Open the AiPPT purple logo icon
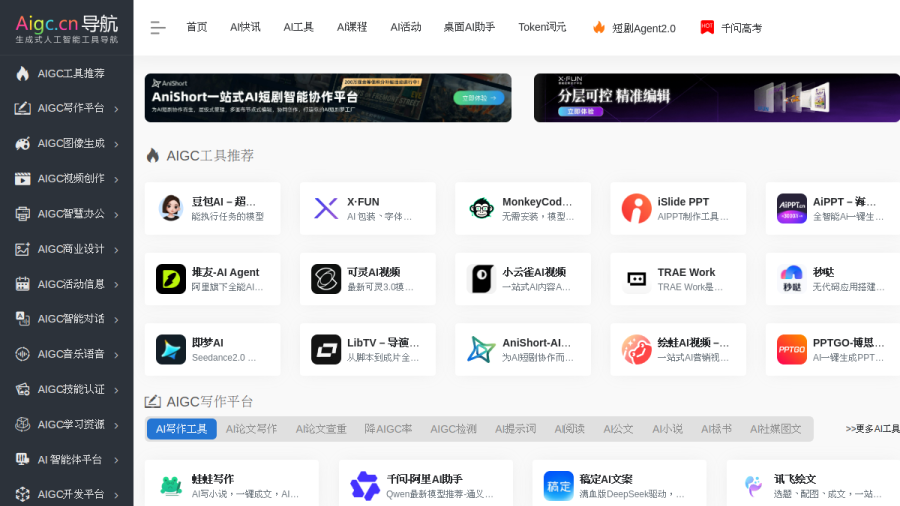The height and width of the screenshot is (506, 900). coord(792,208)
